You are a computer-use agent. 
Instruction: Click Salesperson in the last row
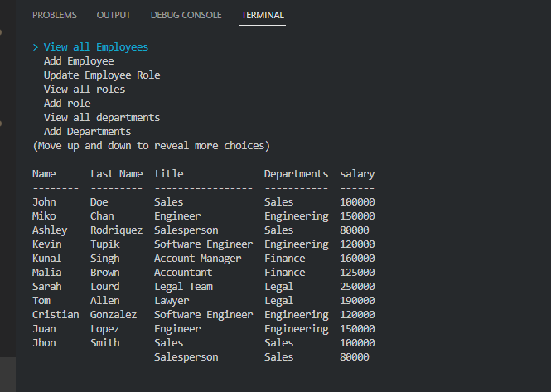186,357
